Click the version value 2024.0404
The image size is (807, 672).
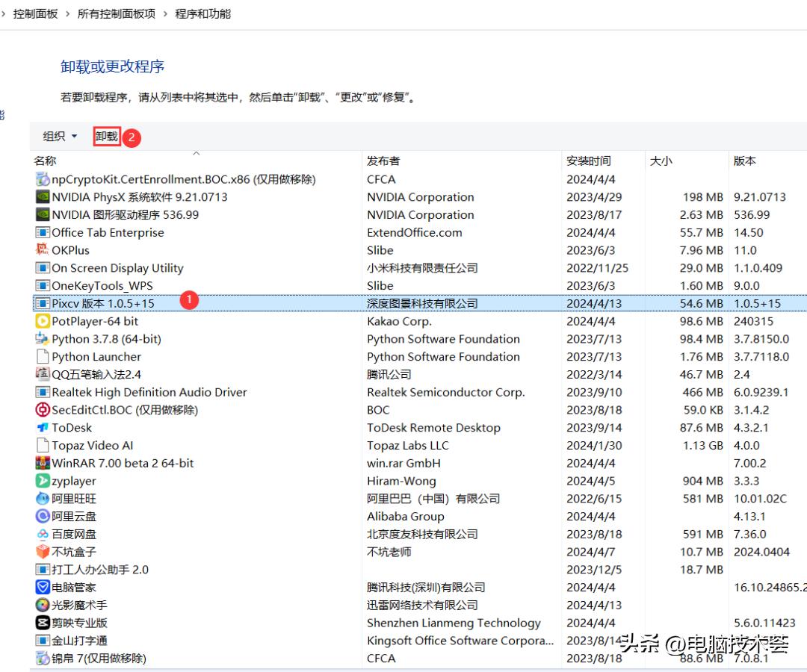pos(761,552)
